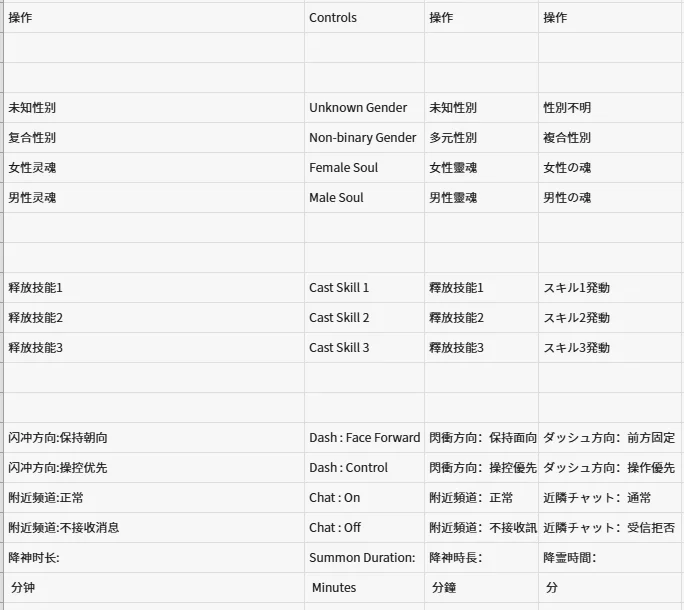Screen dimensions: 684x610
Task: Select the cell '附近频道:不接收消息'
Action: point(154,528)
